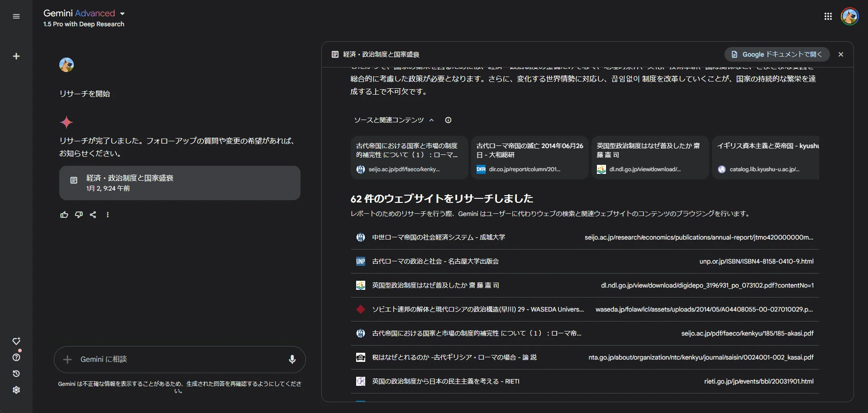
Task: Open Google apps grid
Action: tap(828, 16)
